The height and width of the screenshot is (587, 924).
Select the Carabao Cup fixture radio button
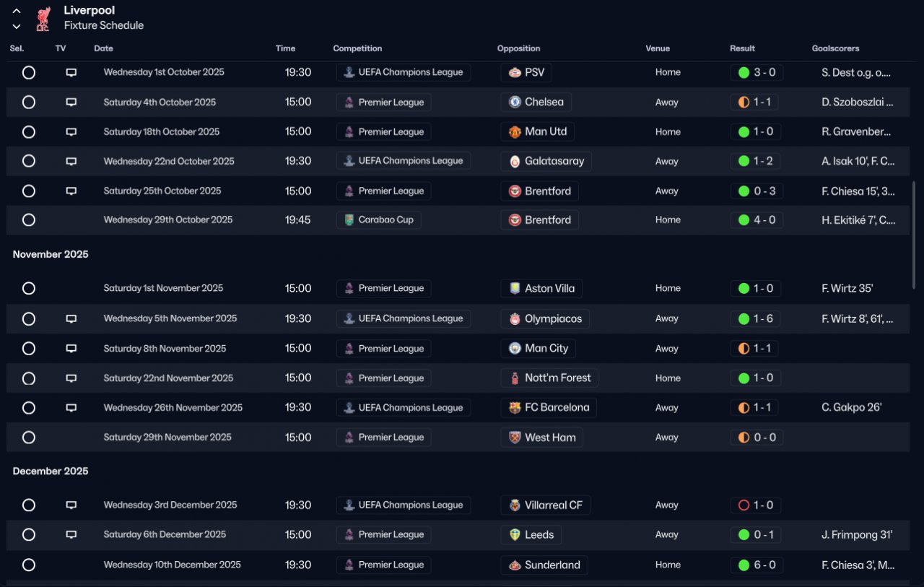click(x=29, y=220)
